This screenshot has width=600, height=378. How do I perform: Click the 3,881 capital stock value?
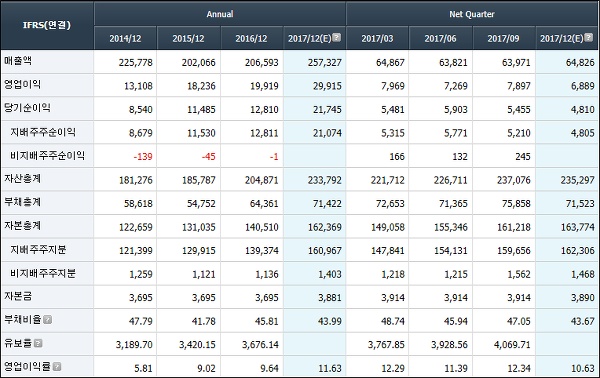330,298
